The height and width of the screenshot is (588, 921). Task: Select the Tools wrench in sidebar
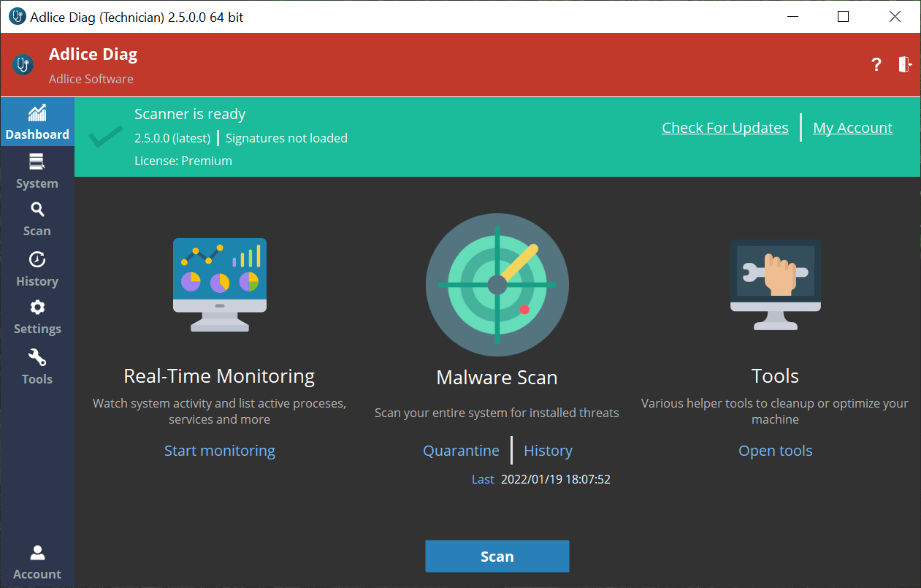pos(37,358)
